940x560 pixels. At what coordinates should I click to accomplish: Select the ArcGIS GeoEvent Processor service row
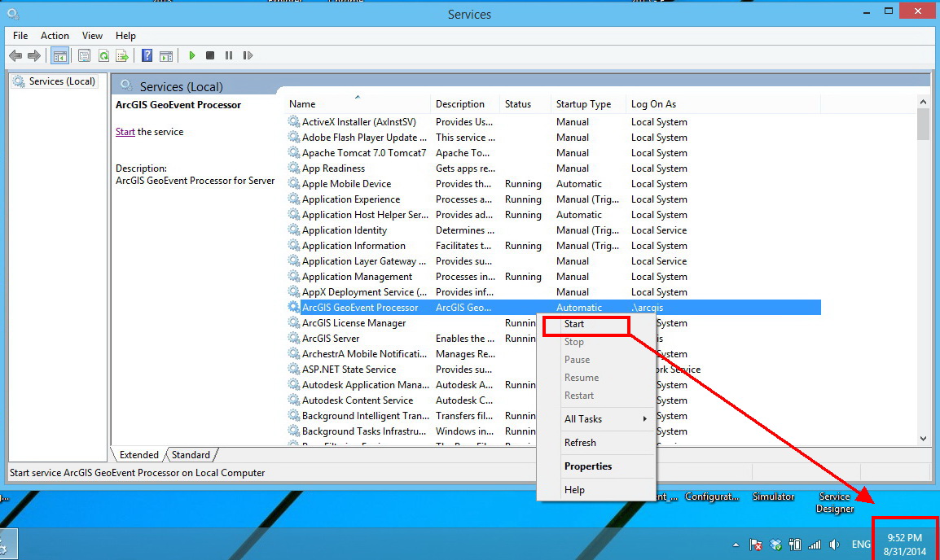click(x=553, y=308)
